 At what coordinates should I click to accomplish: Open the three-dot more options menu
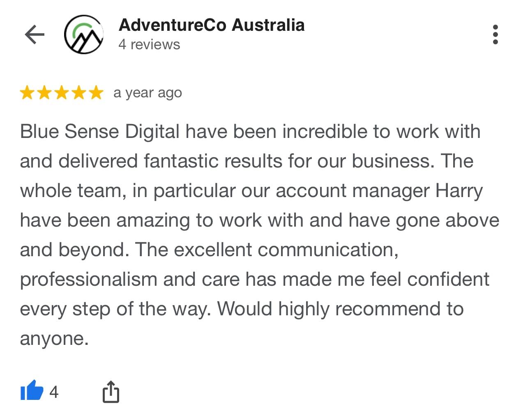pos(495,34)
